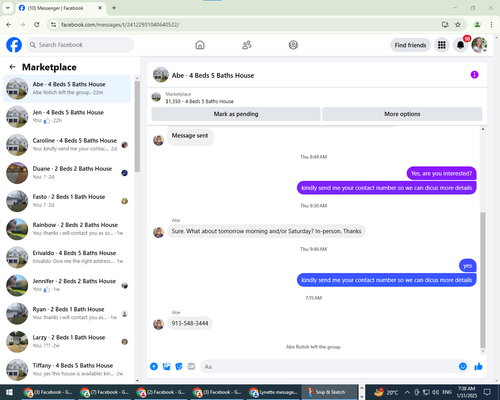Open the lynette message taskbar window

pyautogui.click(x=274, y=392)
